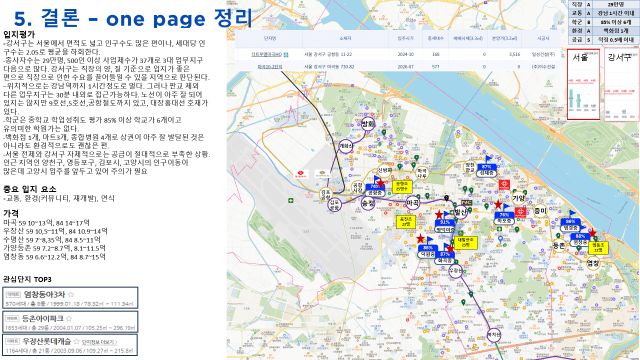640x360 pixels.
Task: Open the 단지정보 더보기 link for 우장산롯데캐슬
Action: pyautogui.click(x=100, y=342)
